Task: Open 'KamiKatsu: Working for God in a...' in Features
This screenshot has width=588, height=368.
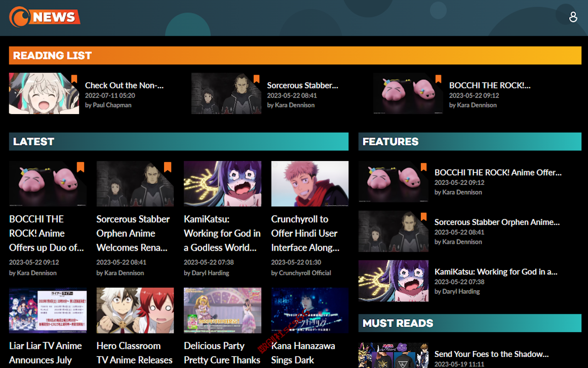Action: click(x=496, y=272)
